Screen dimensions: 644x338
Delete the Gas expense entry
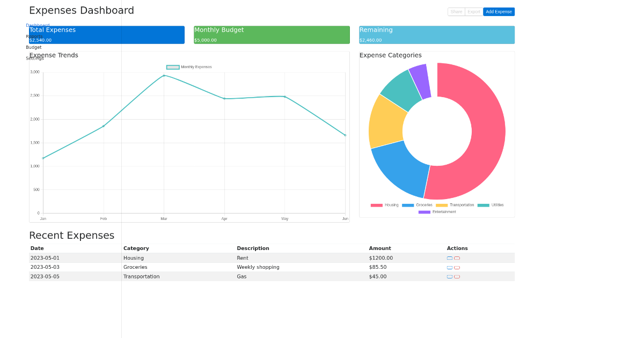coord(457,276)
